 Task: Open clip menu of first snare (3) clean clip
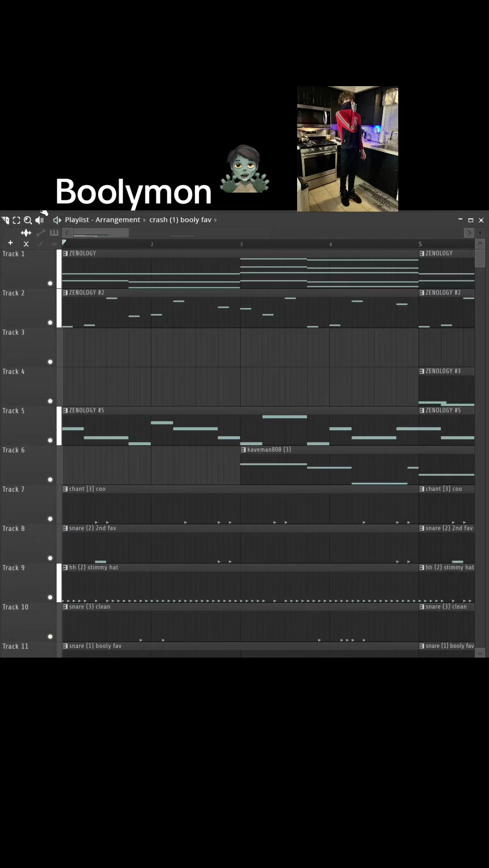(x=65, y=607)
